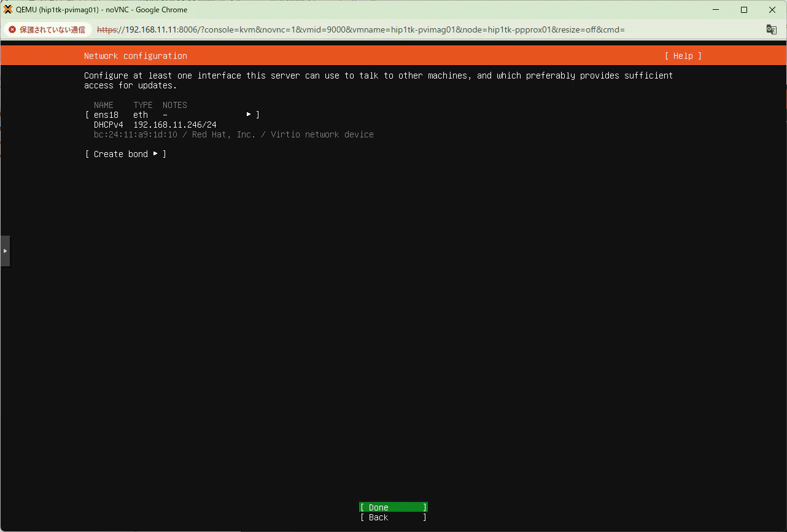The image size is (787, 532).
Task: Maximize the Chrome window
Action: [x=744, y=10]
